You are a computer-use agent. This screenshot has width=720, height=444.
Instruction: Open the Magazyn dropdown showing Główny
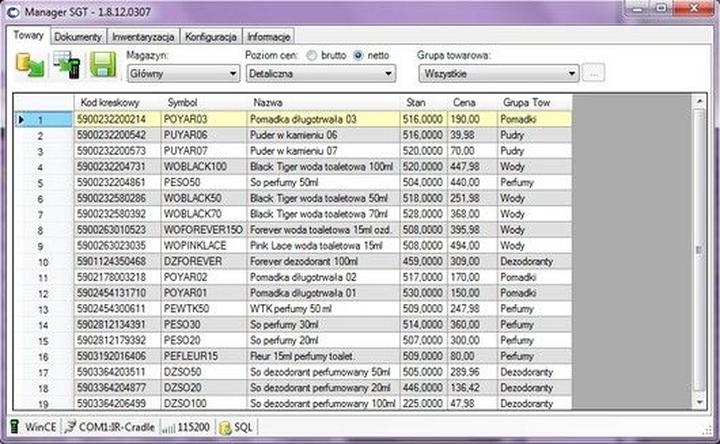point(182,73)
